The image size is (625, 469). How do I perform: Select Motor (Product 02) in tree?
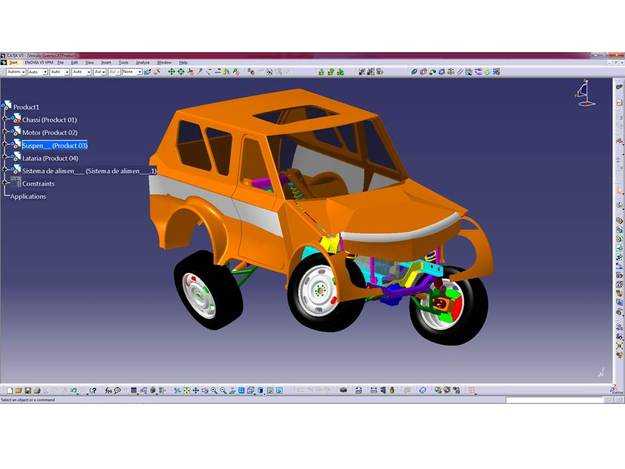[x=50, y=133]
